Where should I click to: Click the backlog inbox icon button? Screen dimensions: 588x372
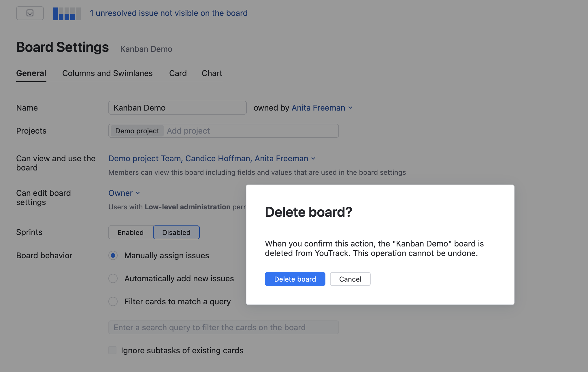[x=30, y=13]
